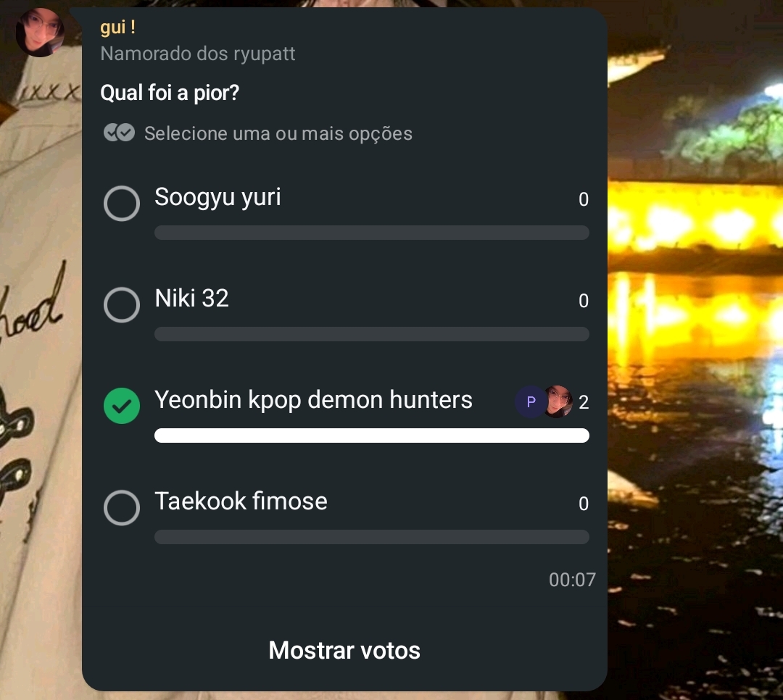Tap the Taekook fimose option label

coord(241,501)
